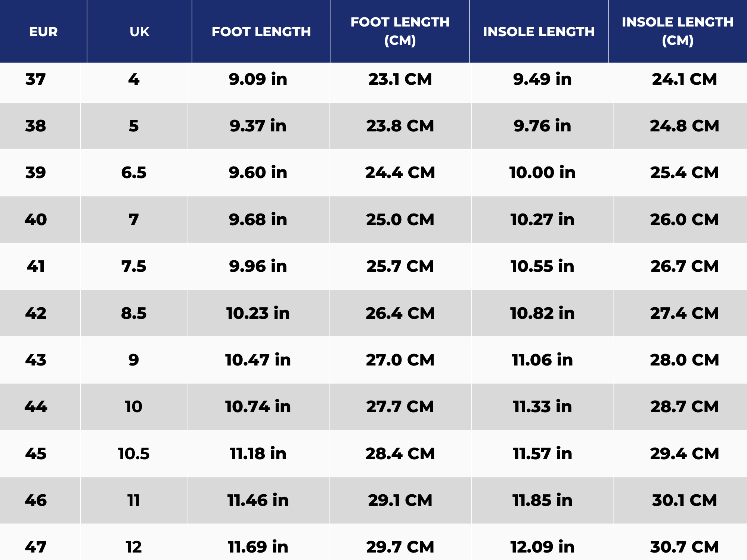
Task: Click the 11.57 in insole length cell
Action: (542, 454)
